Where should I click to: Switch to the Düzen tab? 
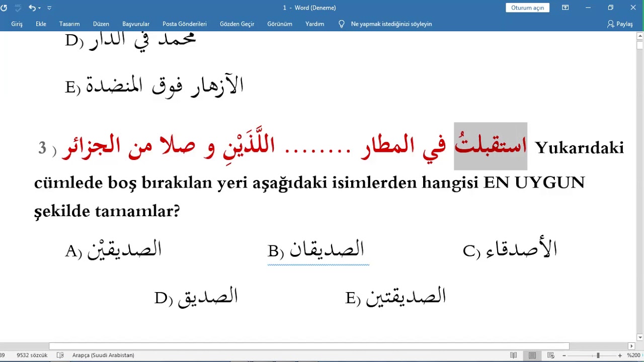coord(101,24)
